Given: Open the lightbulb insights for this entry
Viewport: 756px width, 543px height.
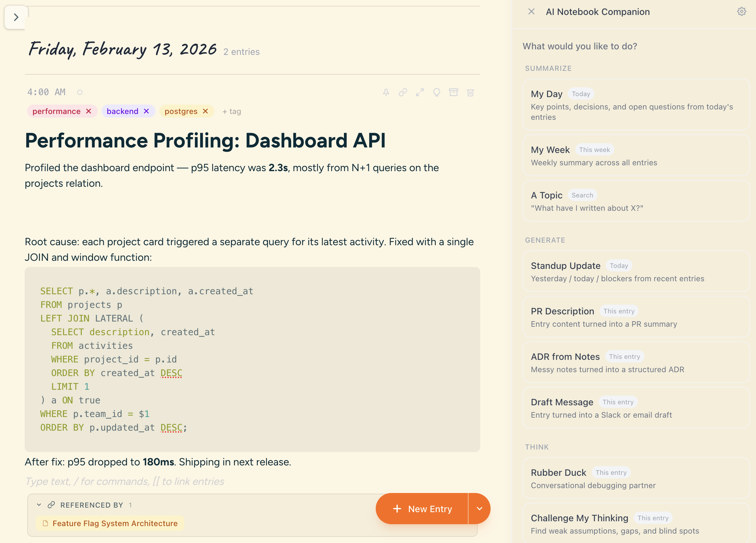Looking at the screenshot, I should (437, 92).
